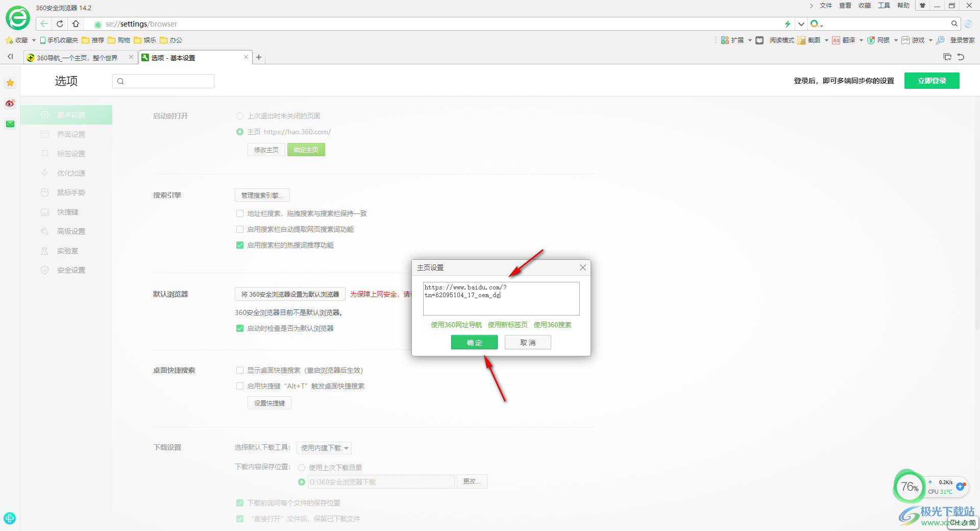Image resolution: width=980 pixels, height=531 pixels.
Task: Open the tab list window icon
Action: [947, 57]
